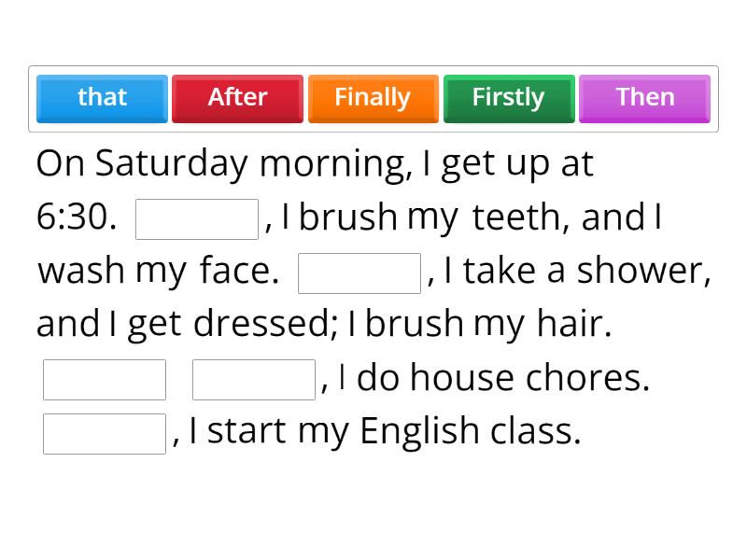Click the word bank strip at the top
The height and width of the screenshot is (560, 747).
pos(373,97)
